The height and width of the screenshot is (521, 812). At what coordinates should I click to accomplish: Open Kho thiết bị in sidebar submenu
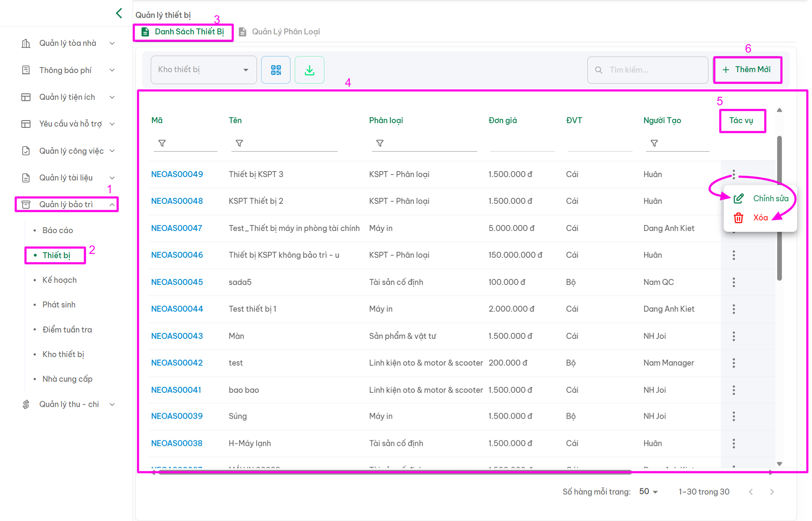[x=63, y=355]
